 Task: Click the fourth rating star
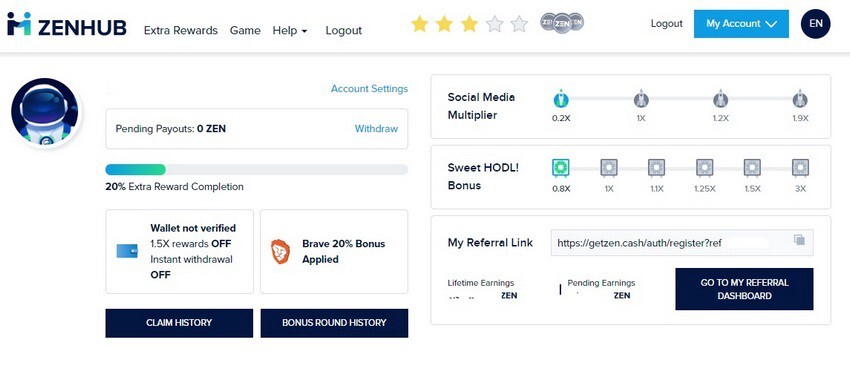pos(494,24)
